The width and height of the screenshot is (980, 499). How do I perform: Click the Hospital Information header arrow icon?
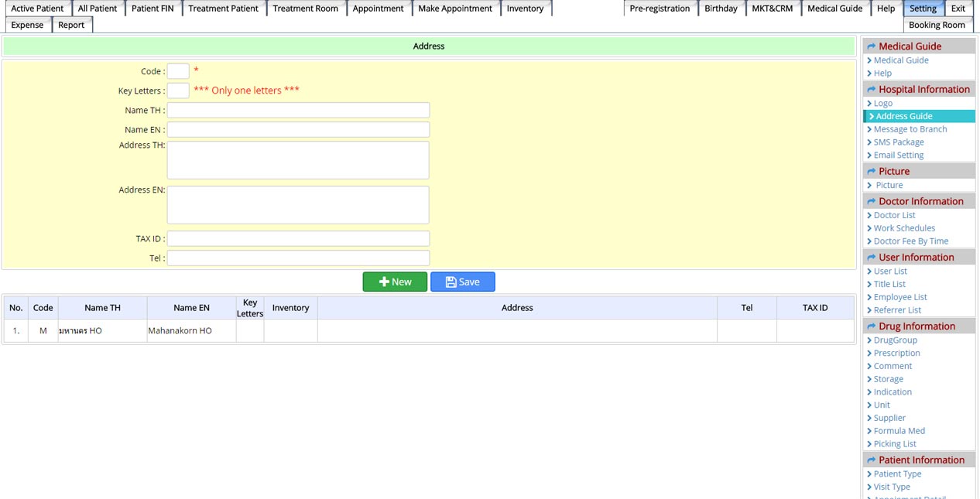click(871, 90)
